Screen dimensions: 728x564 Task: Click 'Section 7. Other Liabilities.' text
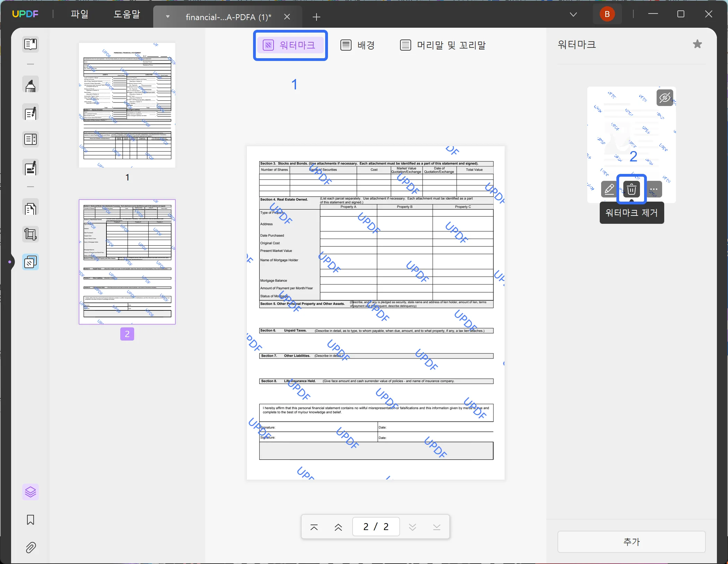pyautogui.click(x=286, y=356)
